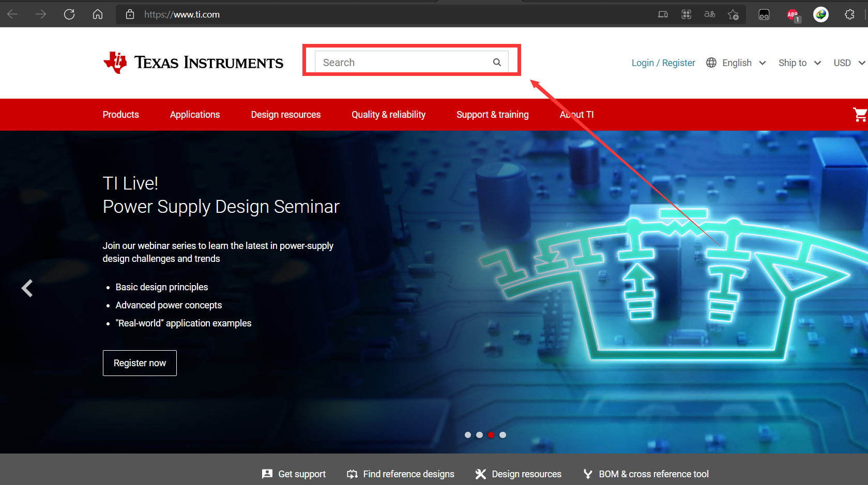Open the browser profile avatar
Image resolution: width=868 pixels, height=485 pixels.
click(821, 14)
